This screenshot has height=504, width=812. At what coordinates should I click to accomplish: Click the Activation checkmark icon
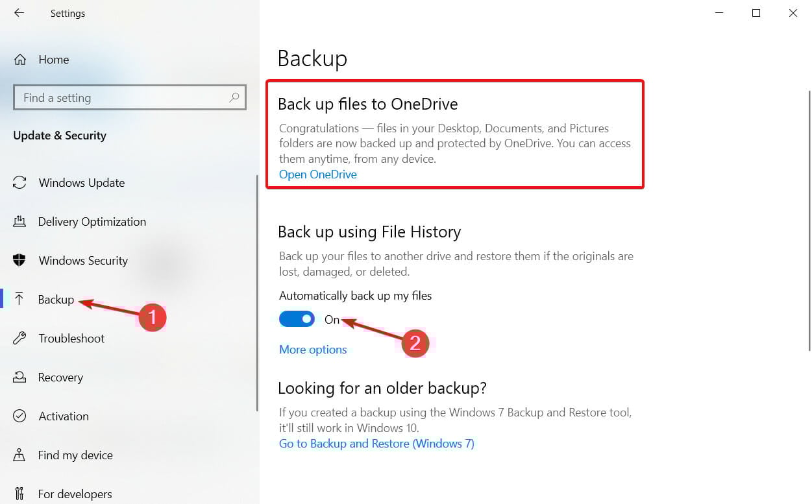click(x=19, y=416)
